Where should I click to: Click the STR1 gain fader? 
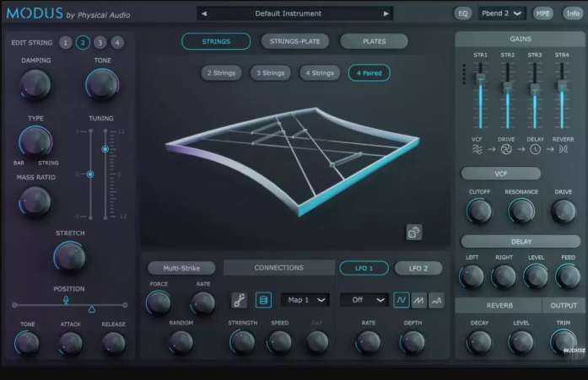(480, 78)
